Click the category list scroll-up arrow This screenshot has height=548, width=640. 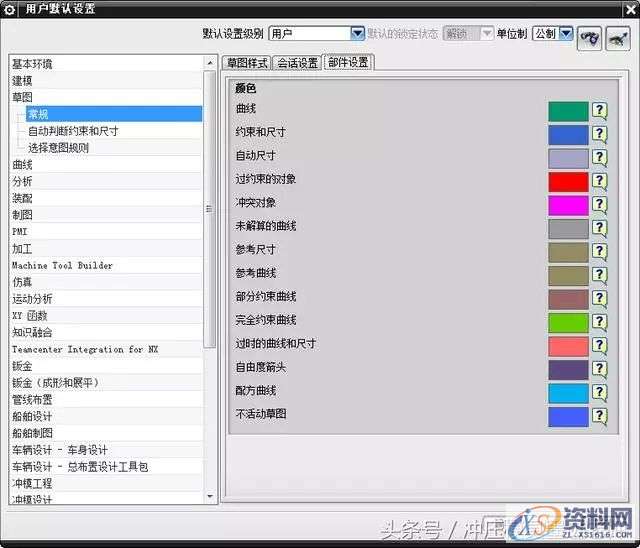(x=210, y=63)
